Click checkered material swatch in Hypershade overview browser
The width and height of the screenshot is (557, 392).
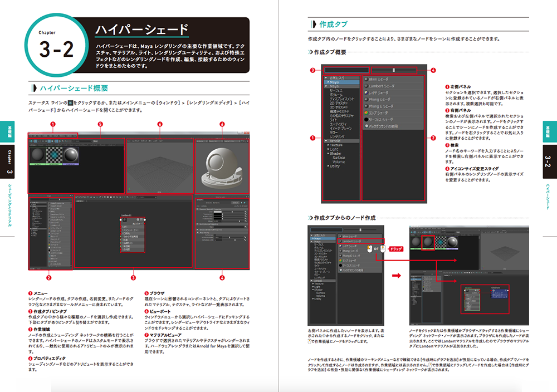[56, 155]
